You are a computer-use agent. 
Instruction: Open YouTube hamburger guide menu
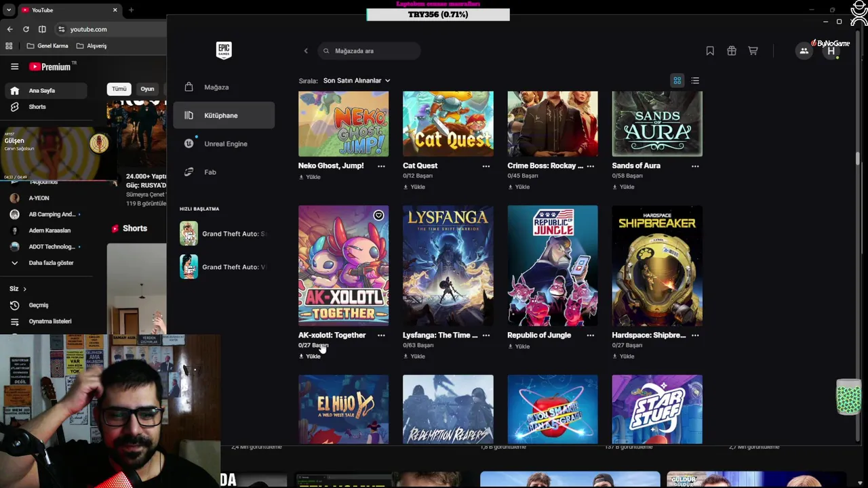[x=14, y=66]
